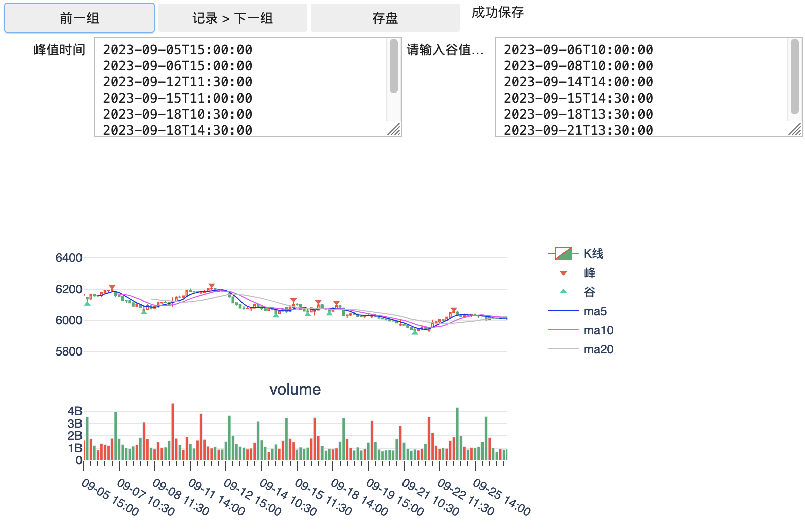Click the lowest green valley marker
The height and width of the screenshot is (532, 805).
point(415,332)
